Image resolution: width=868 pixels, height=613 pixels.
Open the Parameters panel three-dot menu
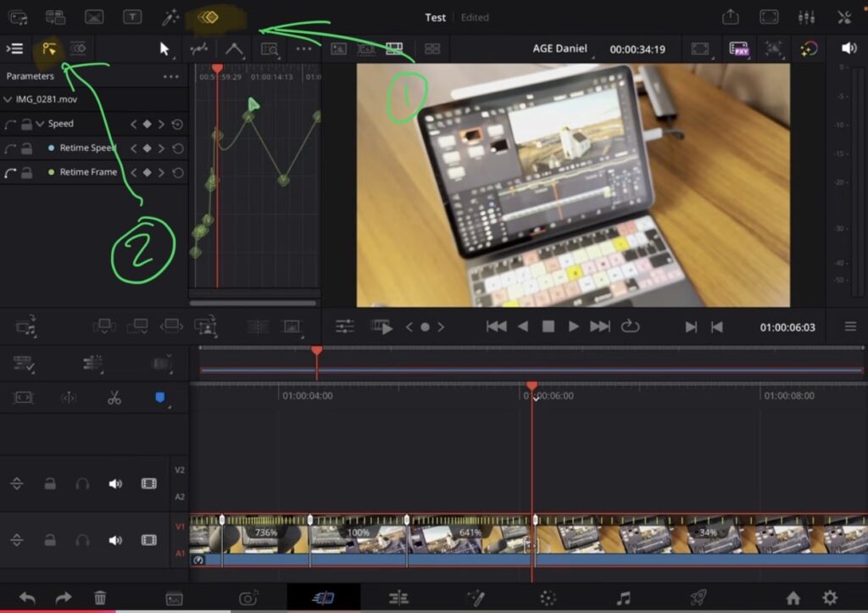click(171, 76)
